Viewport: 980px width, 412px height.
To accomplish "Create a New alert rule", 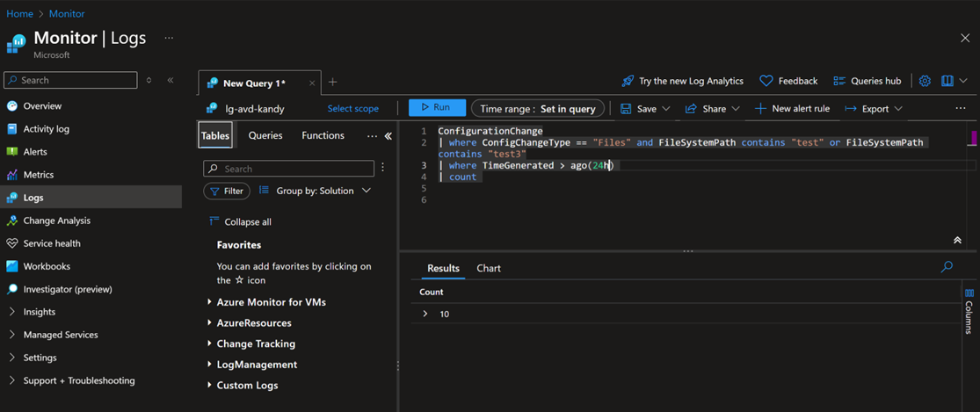I will point(793,109).
